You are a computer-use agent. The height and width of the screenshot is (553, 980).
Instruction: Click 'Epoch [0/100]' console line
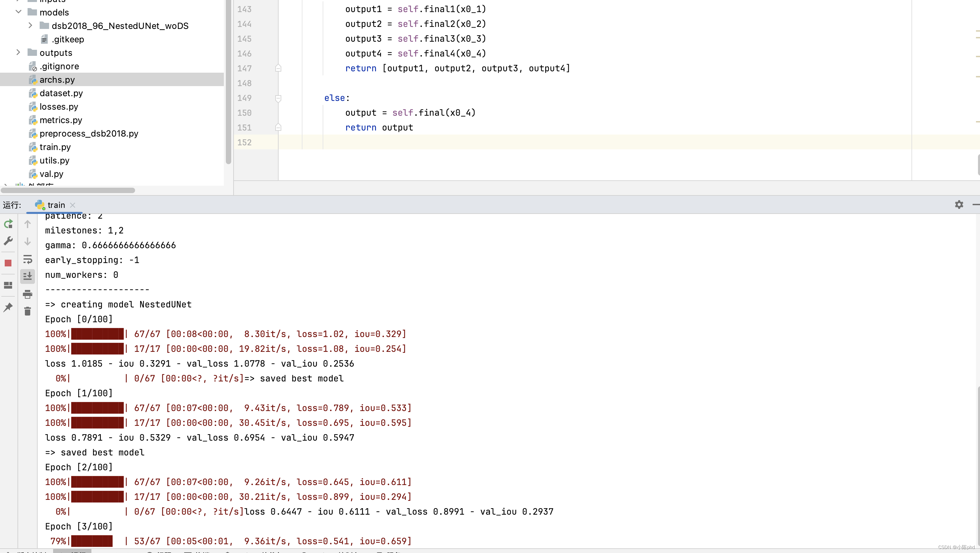coord(79,319)
